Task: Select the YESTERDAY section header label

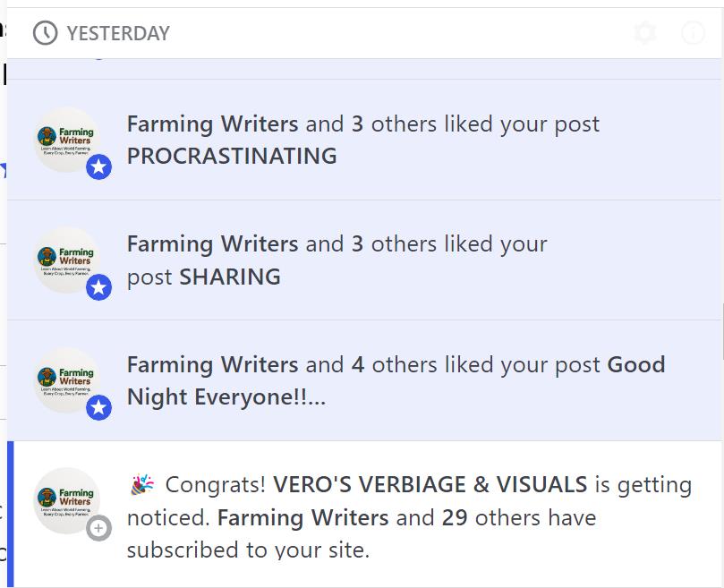Action: [118, 33]
